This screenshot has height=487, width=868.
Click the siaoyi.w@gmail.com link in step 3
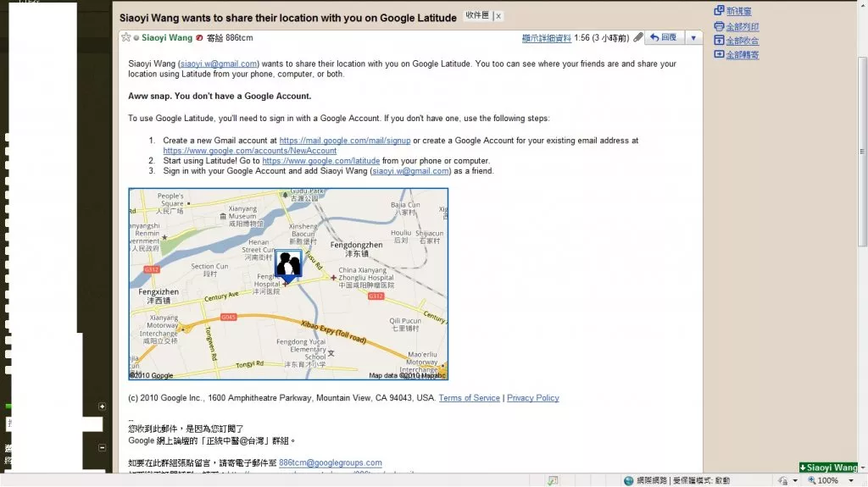point(410,171)
